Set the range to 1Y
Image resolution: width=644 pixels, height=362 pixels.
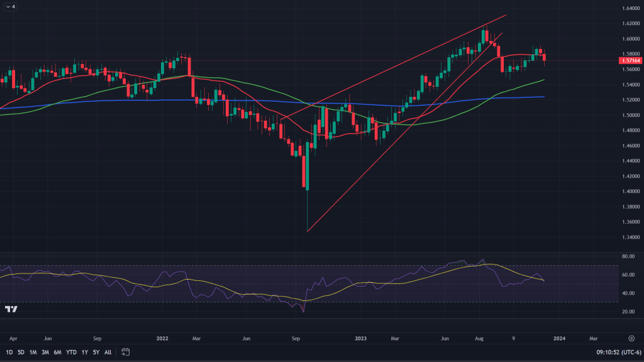[85, 352]
